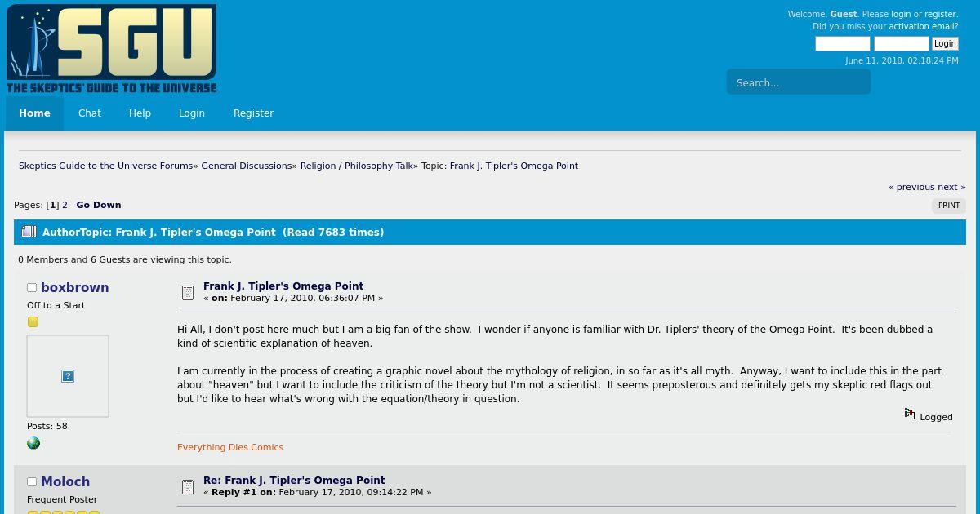Go to the previous topic
Image resolution: width=980 pixels, height=514 pixels.
pos(911,187)
